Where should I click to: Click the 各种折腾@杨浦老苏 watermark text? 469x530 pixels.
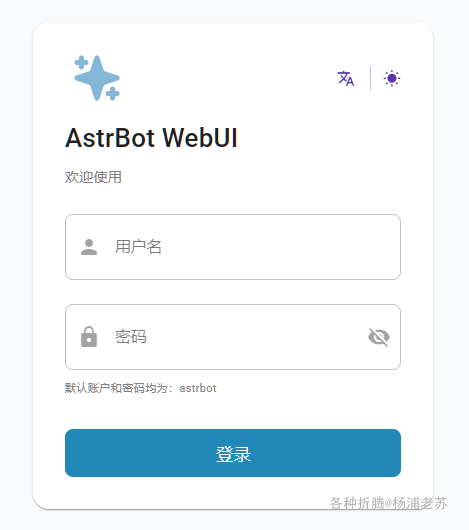[x=389, y=503]
